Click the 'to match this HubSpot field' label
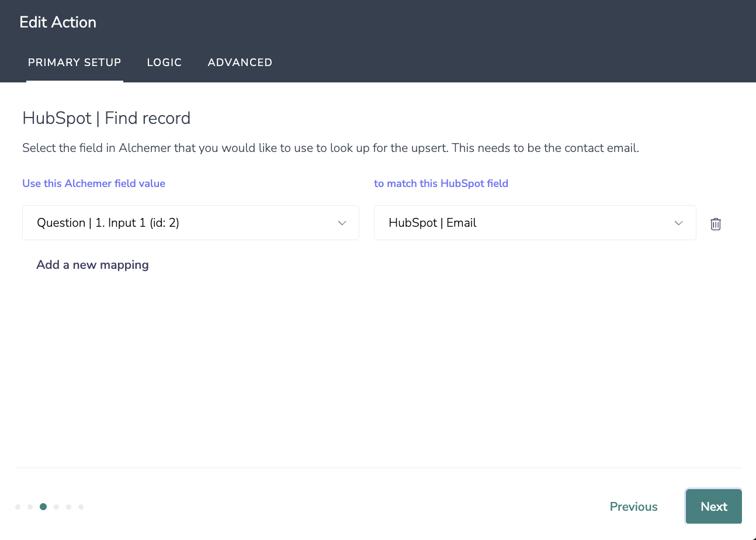The width and height of the screenshot is (756, 540). click(x=441, y=184)
